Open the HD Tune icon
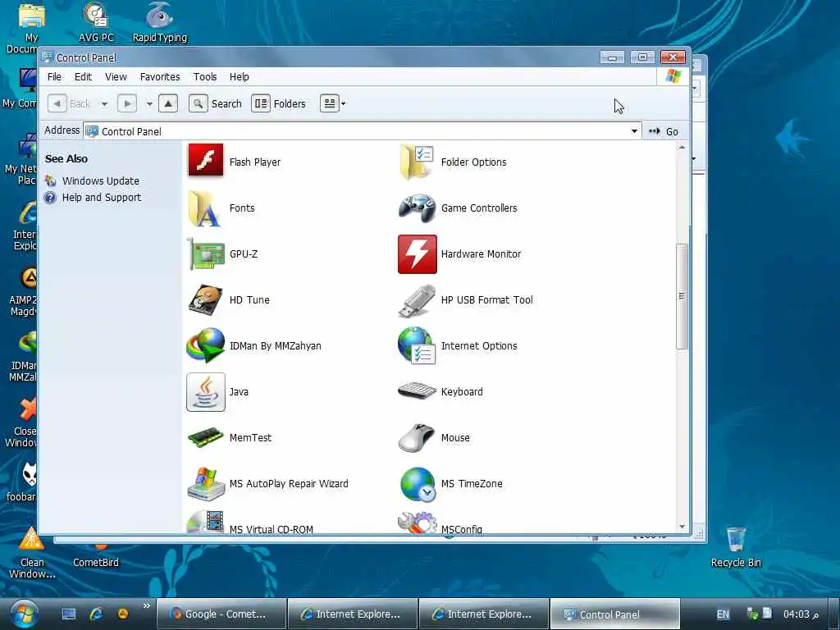 point(206,300)
